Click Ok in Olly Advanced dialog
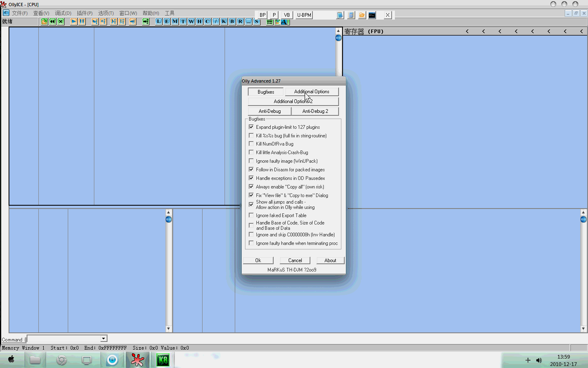 pyautogui.click(x=258, y=260)
